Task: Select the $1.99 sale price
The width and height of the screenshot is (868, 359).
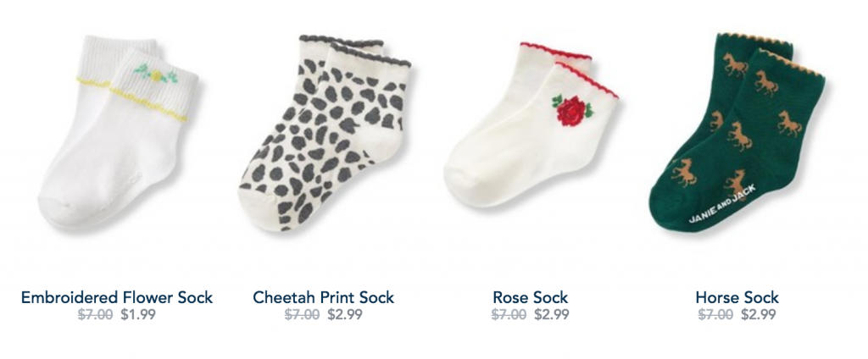Action: click(x=138, y=315)
